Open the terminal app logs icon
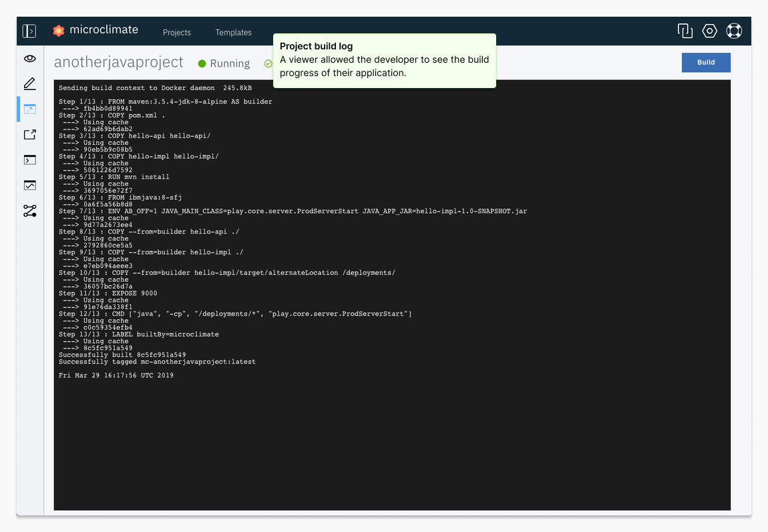The width and height of the screenshot is (768, 532). point(29,160)
